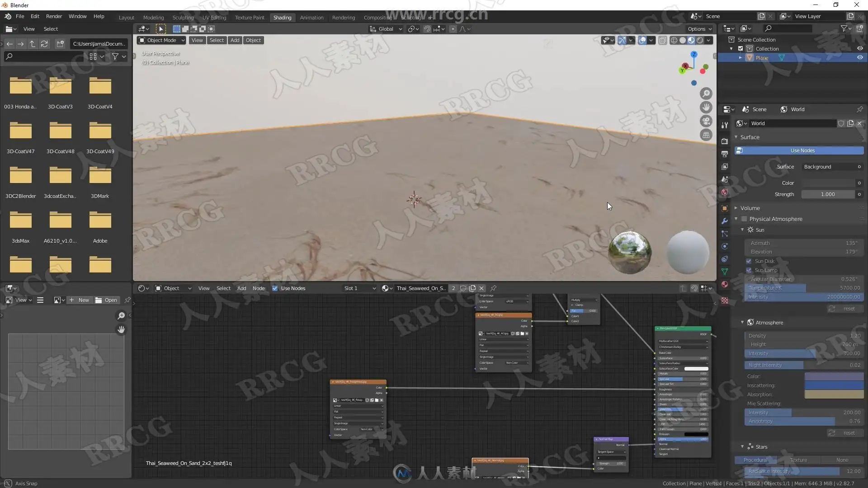Screen dimensions: 868x488
Task: Click the pan hand icon in viewport
Action: (706, 108)
